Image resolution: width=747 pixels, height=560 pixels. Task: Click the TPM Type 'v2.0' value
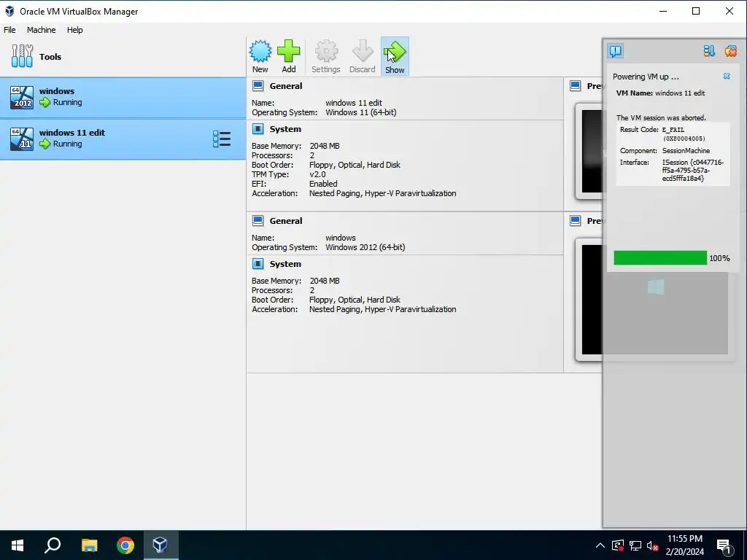(x=317, y=174)
